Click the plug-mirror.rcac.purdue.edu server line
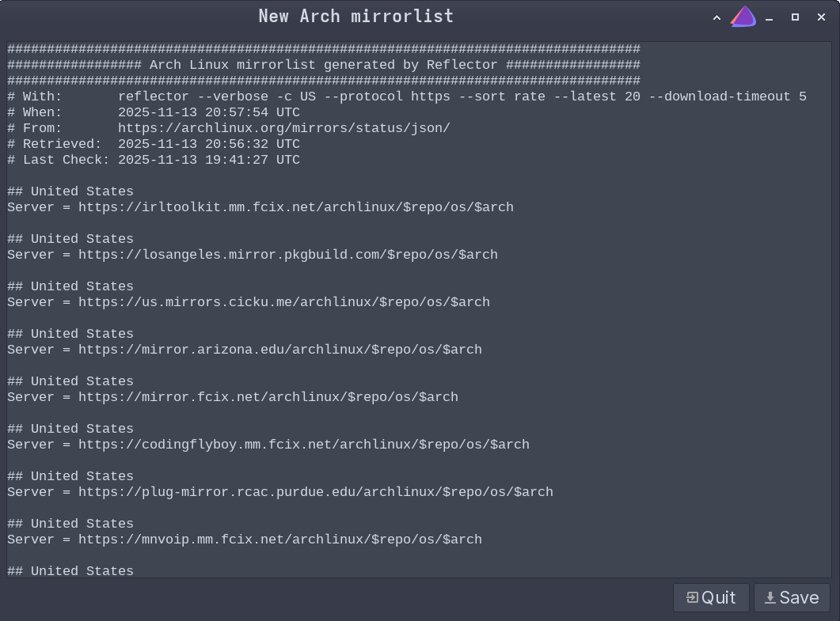 (x=280, y=492)
